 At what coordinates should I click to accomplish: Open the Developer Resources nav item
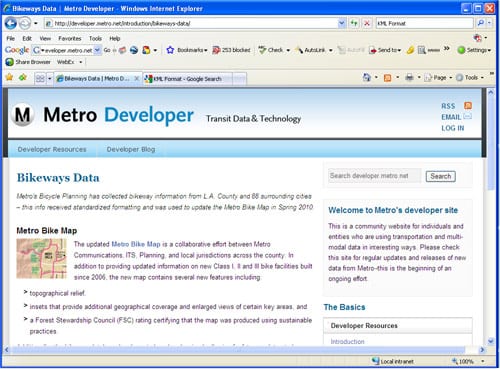point(52,149)
